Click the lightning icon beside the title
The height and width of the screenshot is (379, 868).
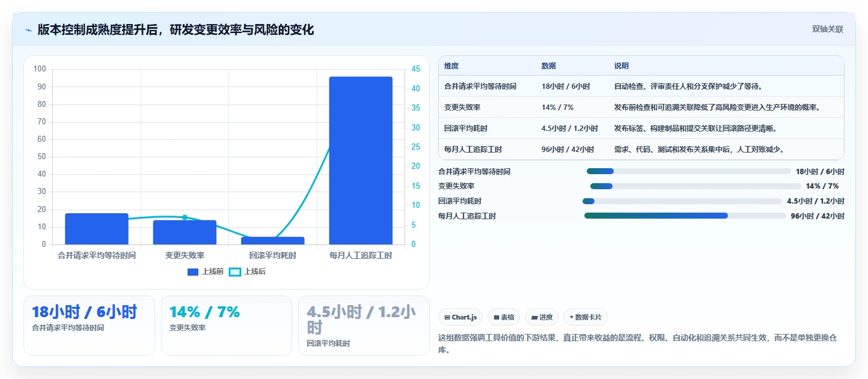28,30
